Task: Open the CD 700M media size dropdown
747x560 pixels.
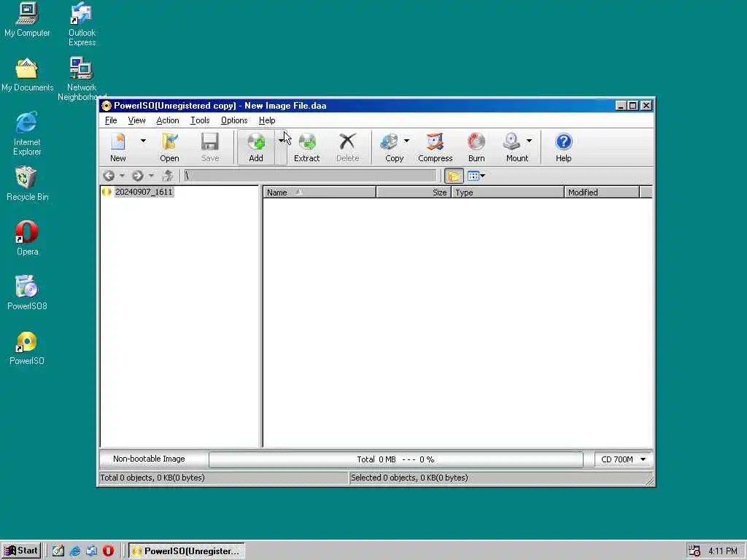Action: 623,459
